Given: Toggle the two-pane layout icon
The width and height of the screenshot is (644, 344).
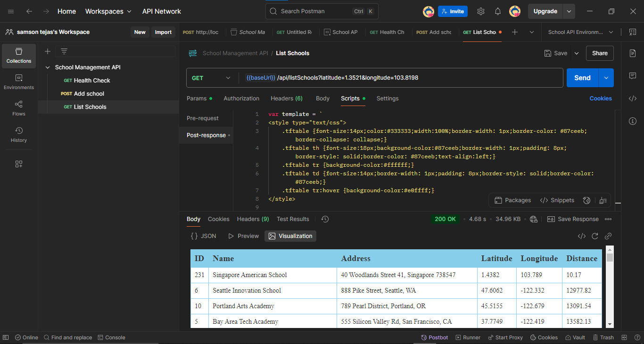Looking at the screenshot, I should coord(624,337).
